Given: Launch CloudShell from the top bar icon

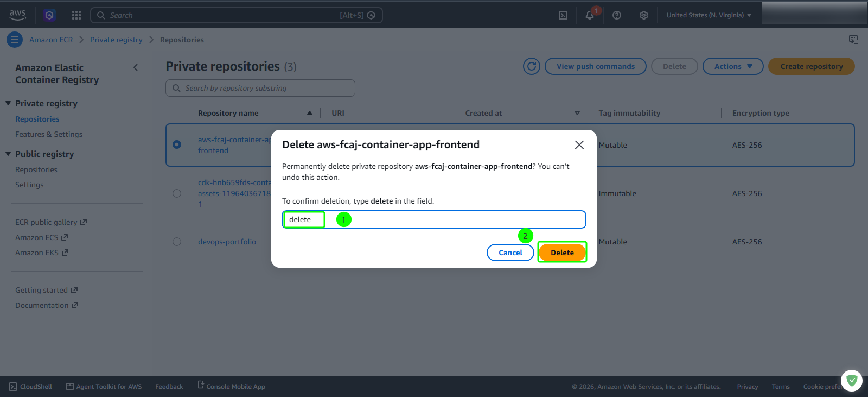Looking at the screenshot, I should coord(563,15).
